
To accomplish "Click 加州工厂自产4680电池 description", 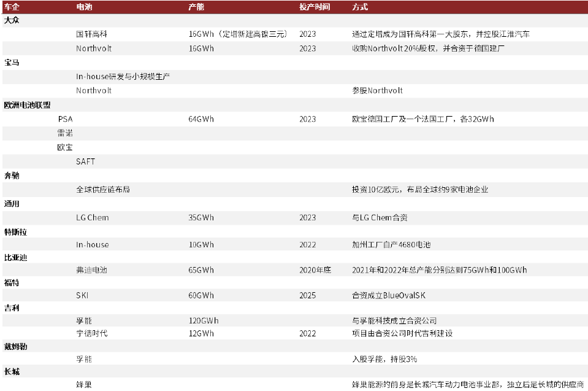I will coord(391,245).
